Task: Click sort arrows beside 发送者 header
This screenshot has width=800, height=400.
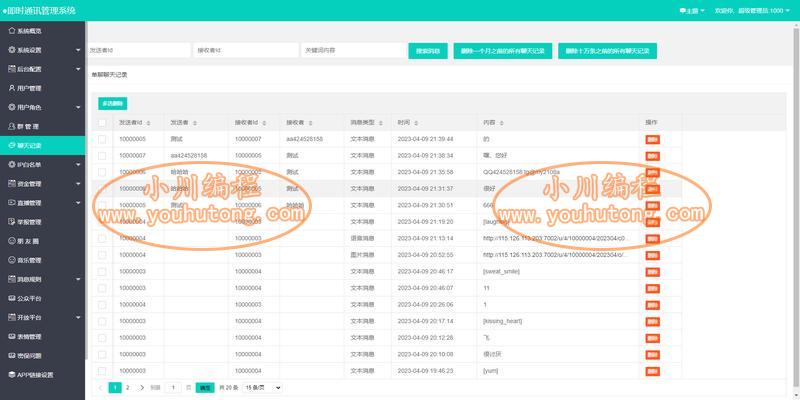Action: coord(195,123)
